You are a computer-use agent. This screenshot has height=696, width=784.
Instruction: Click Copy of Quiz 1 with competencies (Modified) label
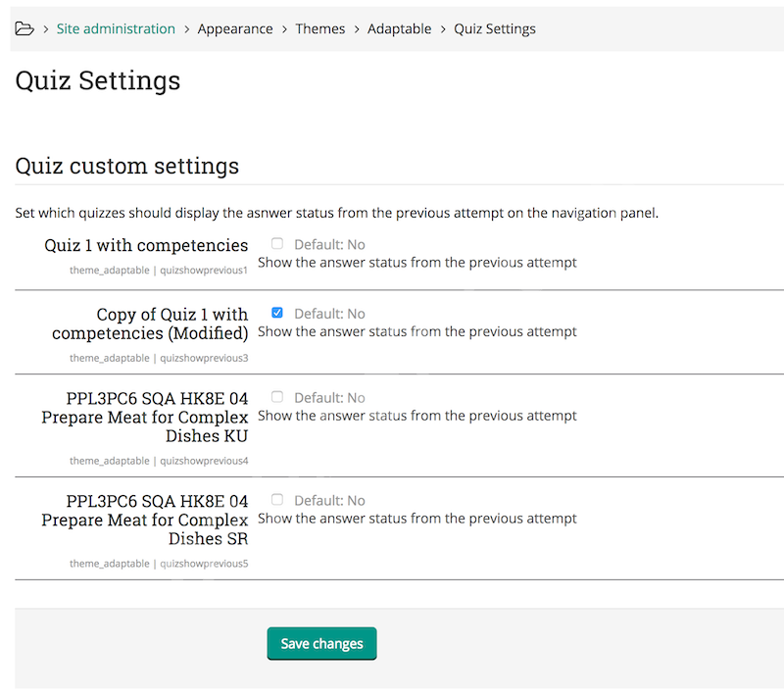[x=150, y=323]
